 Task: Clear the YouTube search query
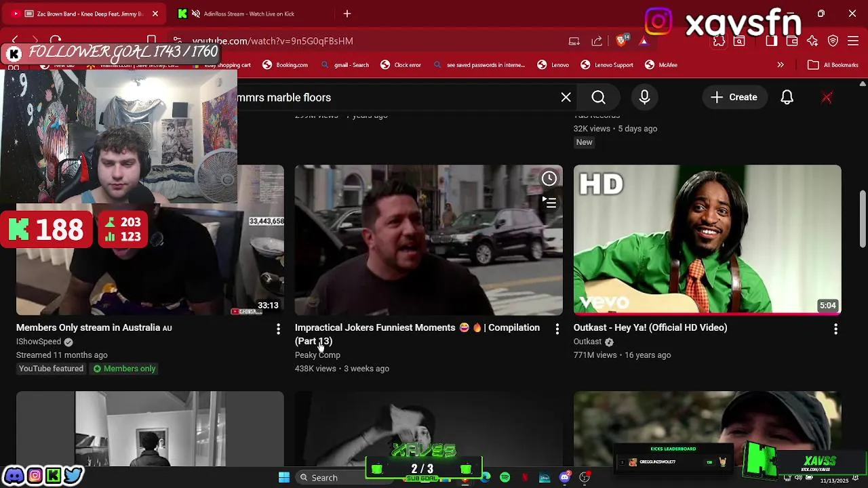coord(566,98)
